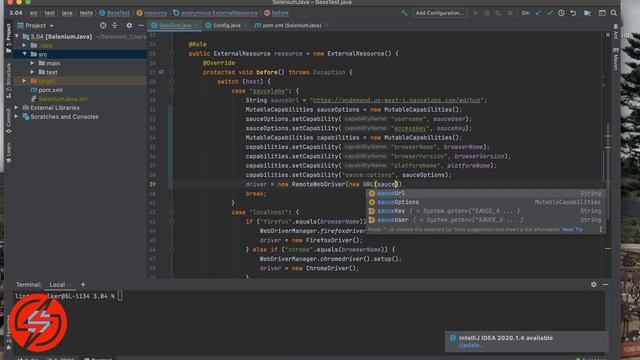Expand the main folder arrow
640x360 pixels.
pos(32,63)
